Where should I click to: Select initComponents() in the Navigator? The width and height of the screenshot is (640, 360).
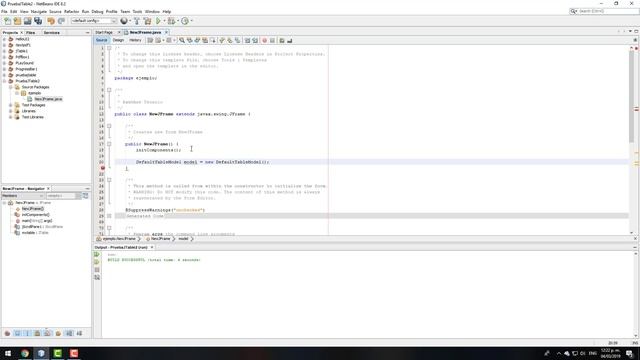coord(36,215)
